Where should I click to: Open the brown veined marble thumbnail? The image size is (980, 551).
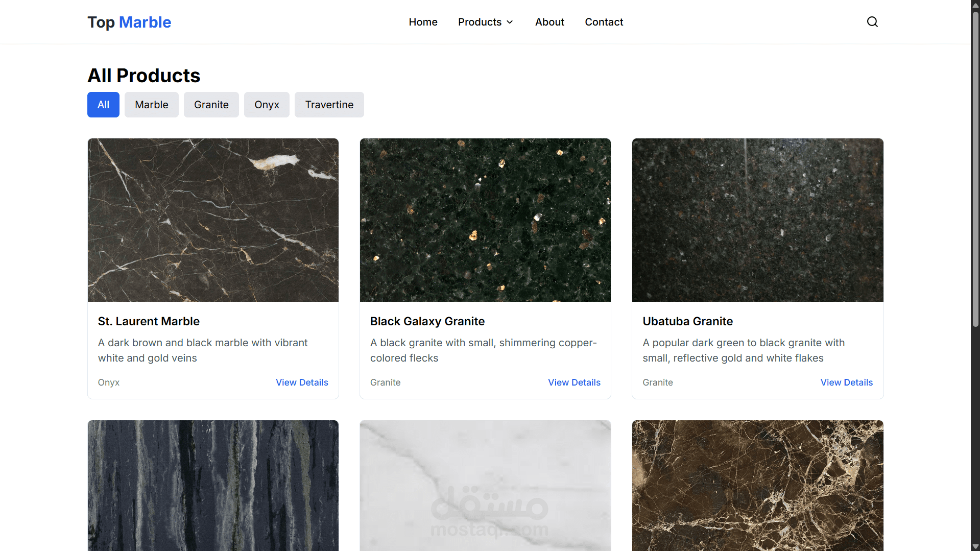click(x=757, y=486)
